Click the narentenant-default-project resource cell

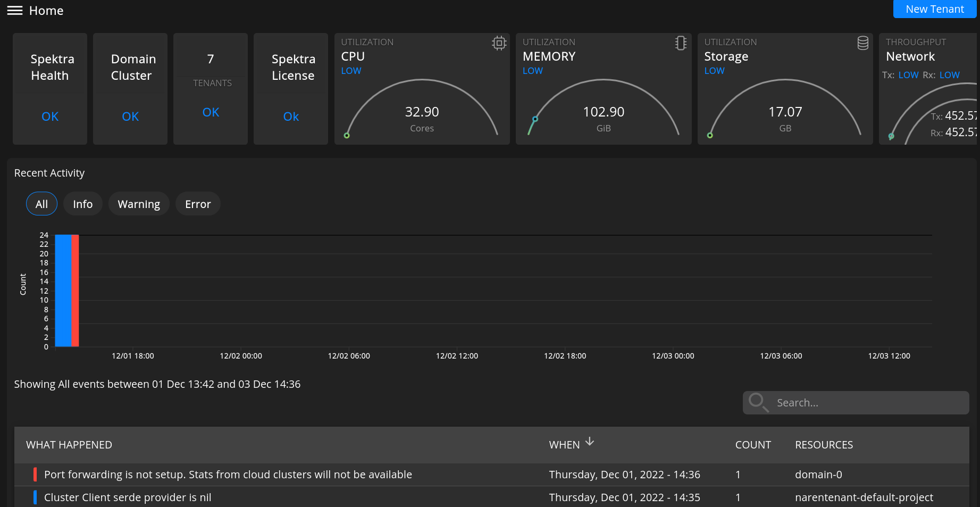pos(864,497)
